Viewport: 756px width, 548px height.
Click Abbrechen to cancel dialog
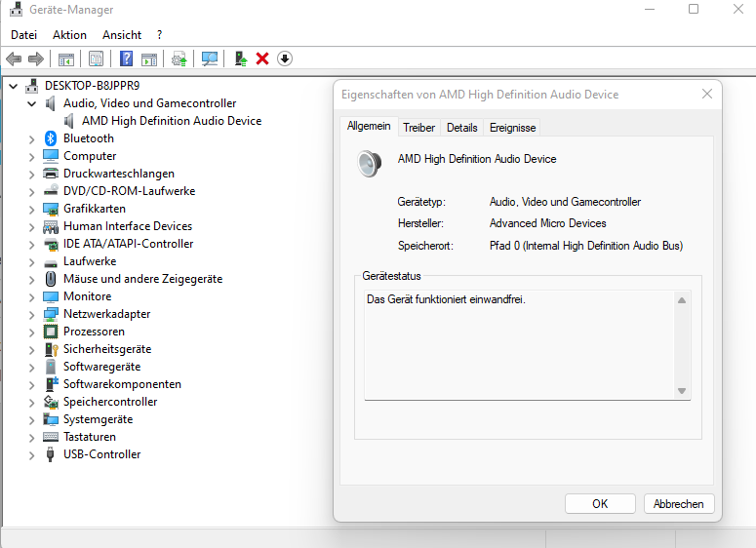pos(678,504)
